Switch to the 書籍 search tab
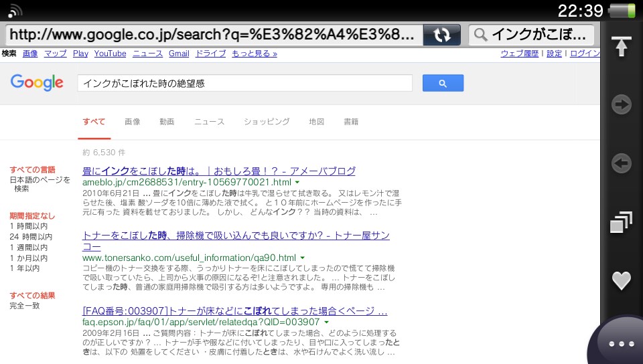 [x=351, y=122]
